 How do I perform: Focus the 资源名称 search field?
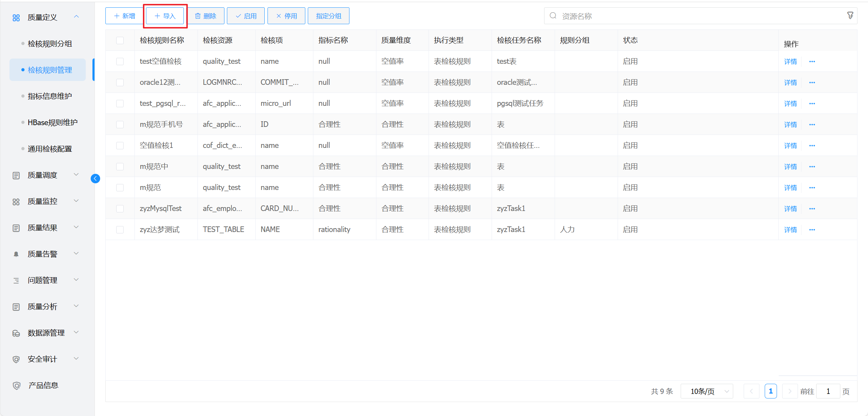(697, 16)
